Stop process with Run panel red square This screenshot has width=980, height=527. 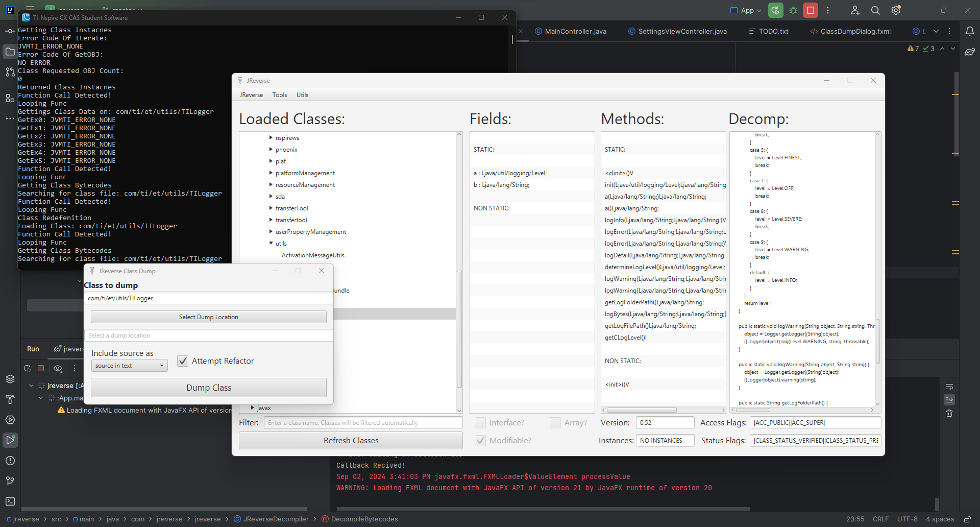pos(41,368)
